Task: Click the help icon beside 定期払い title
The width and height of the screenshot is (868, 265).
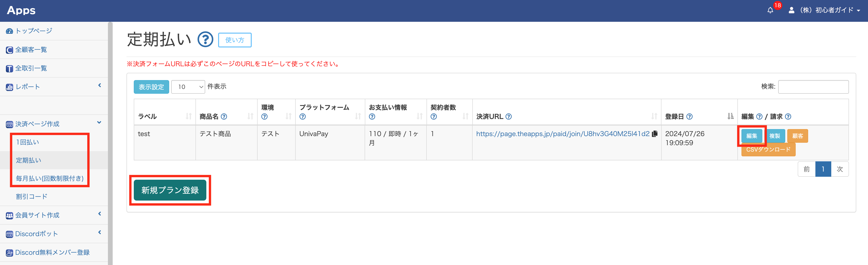Action: click(x=205, y=40)
